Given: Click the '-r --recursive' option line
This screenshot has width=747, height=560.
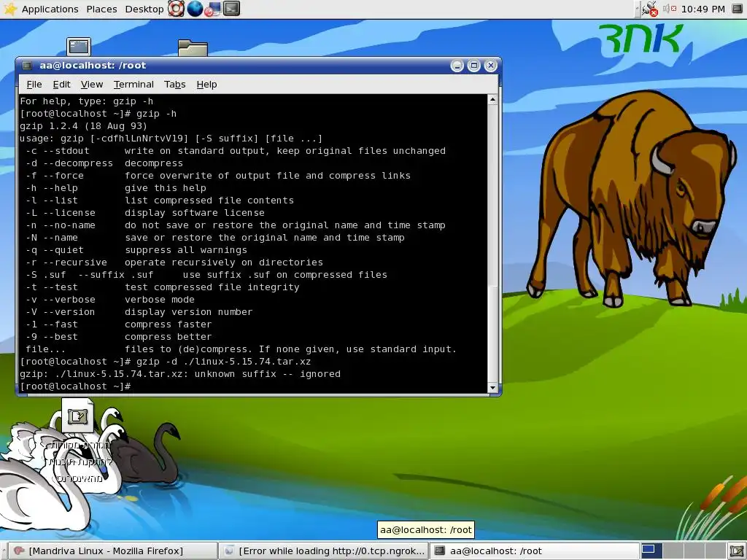Looking at the screenshot, I should 174,262.
